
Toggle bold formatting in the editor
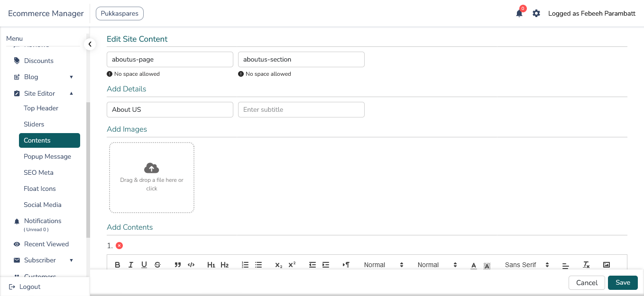coord(118,265)
